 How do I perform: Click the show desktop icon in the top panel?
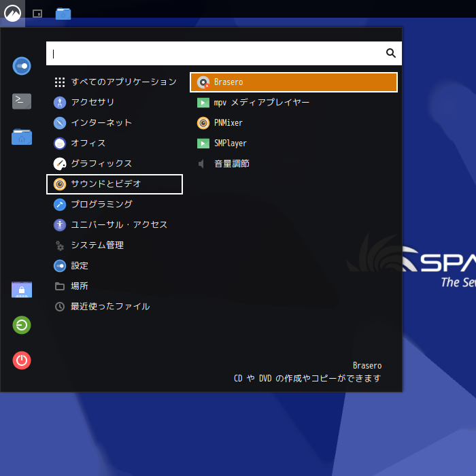[37, 14]
